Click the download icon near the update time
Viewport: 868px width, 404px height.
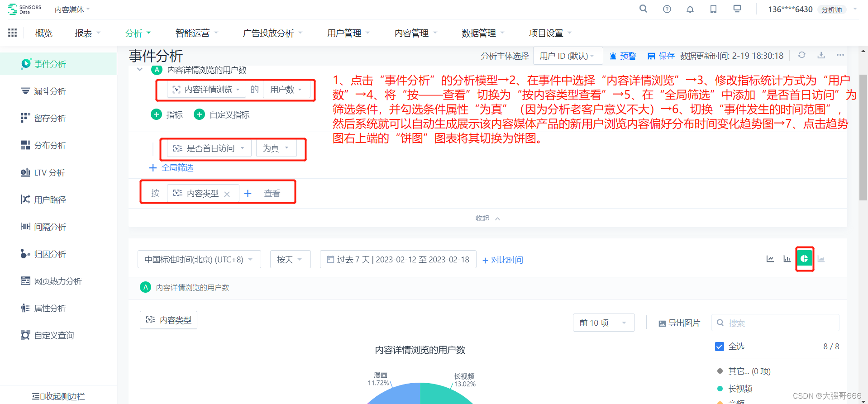coord(821,55)
